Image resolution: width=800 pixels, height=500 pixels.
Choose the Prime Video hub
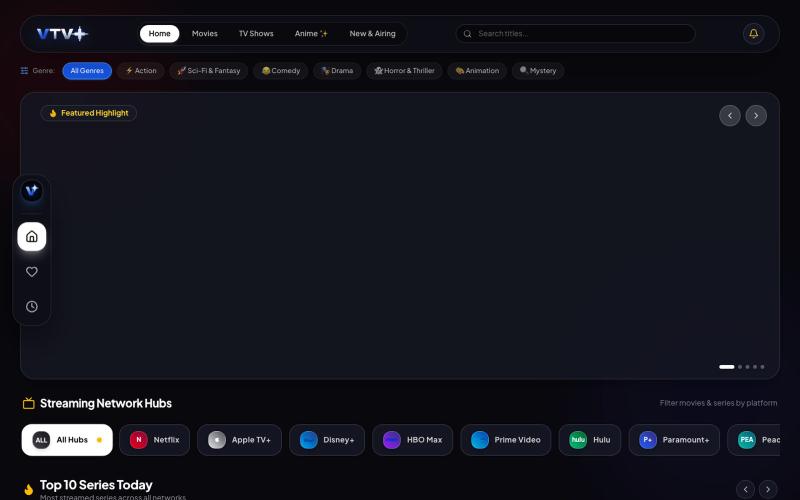(x=506, y=440)
